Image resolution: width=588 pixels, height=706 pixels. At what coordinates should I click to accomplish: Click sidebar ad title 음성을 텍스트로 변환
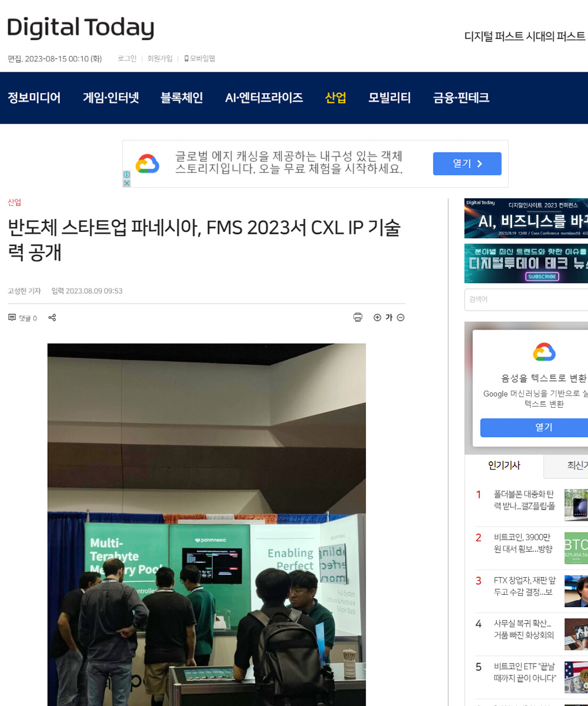[x=544, y=378]
